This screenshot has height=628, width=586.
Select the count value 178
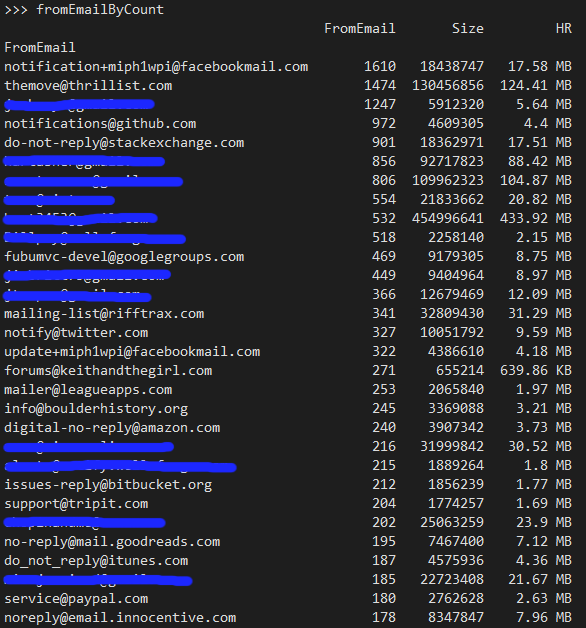pos(384,618)
